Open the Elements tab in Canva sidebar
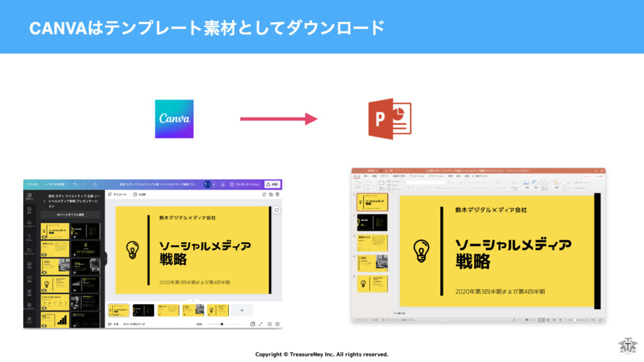Image resolution: width=644 pixels, height=362 pixels. click(x=30, y=210)
